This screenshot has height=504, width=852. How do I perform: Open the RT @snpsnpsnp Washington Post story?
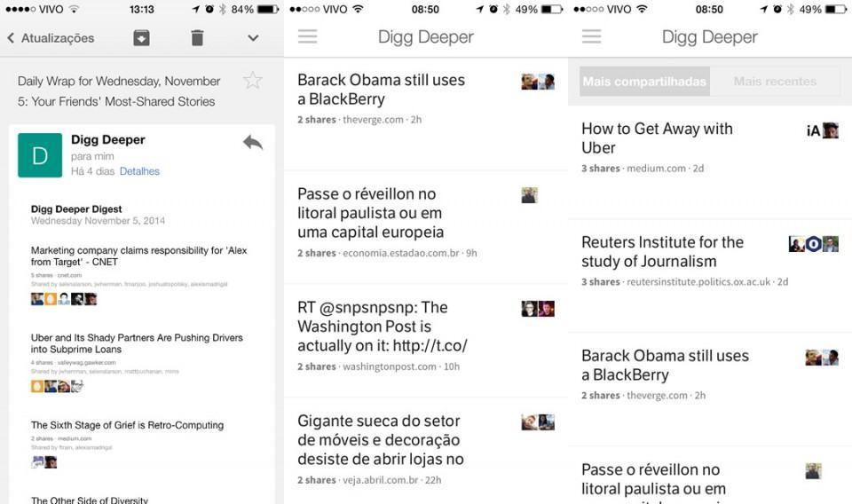382,327
